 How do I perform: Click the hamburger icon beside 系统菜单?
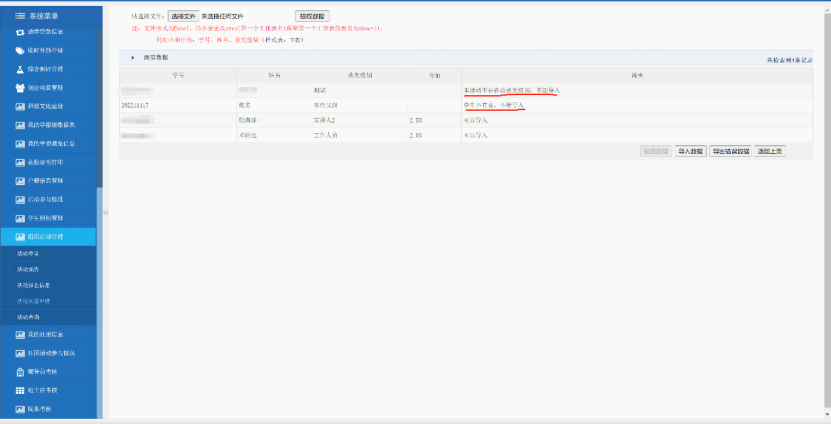pyautogui.click(x=20, y=16)
